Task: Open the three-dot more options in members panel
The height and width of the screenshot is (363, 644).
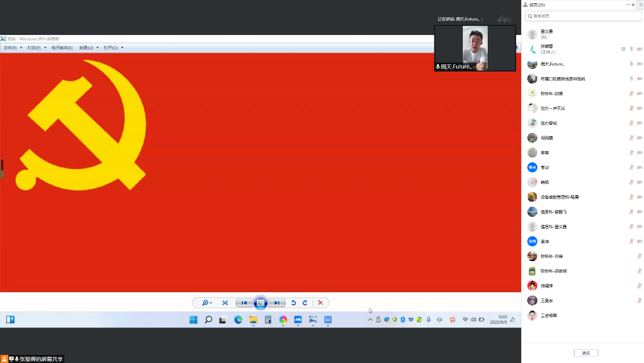Action: click(628, 5)
